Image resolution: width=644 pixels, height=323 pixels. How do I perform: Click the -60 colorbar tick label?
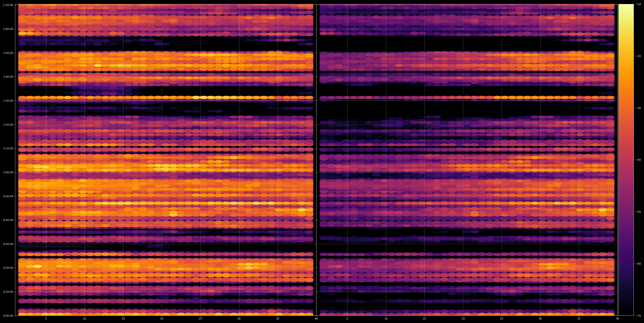pyautogui.click(x=638, y=264)
